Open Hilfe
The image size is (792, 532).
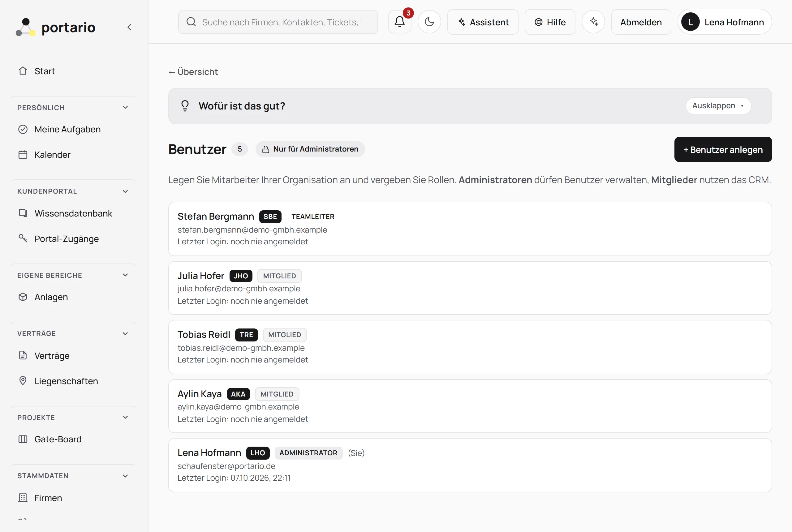click(x=550, y=22)
